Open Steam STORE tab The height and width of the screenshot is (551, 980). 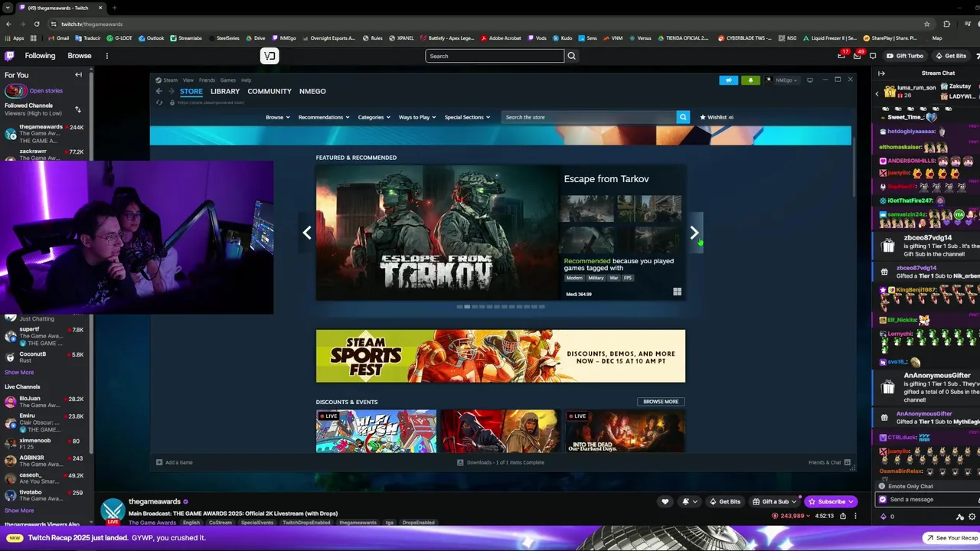(x=191, y=91)
